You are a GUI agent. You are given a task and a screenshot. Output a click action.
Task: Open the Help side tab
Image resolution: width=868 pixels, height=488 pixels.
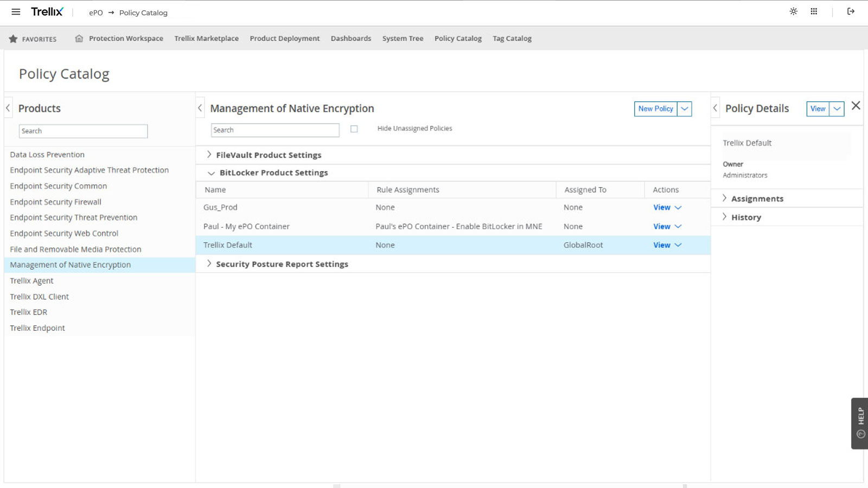pos(860,423)
